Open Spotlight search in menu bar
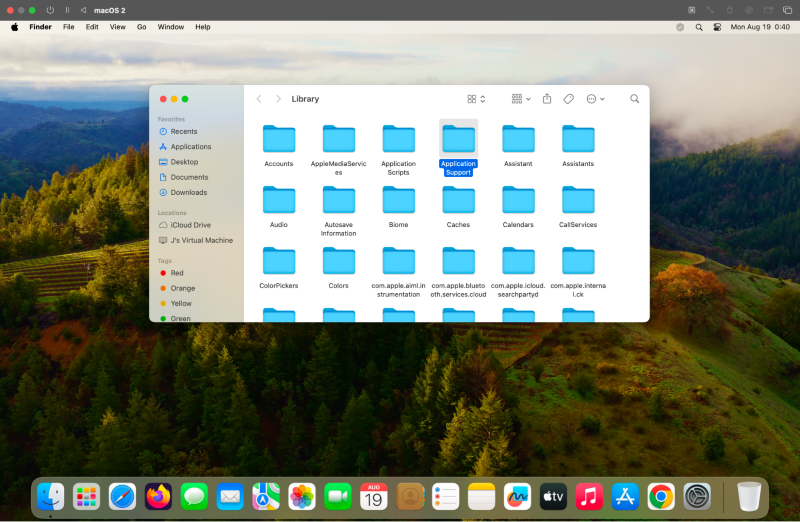Image resolution: width=800 pixels, height=522 pixels. coord(699,27)
